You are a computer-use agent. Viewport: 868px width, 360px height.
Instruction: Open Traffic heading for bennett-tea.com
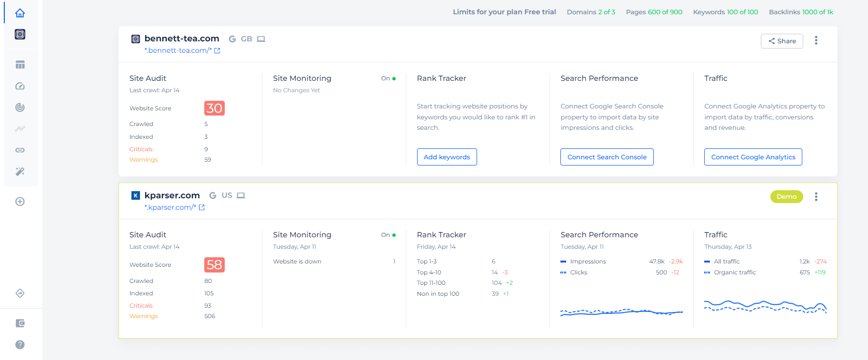[x=716, y=78]
